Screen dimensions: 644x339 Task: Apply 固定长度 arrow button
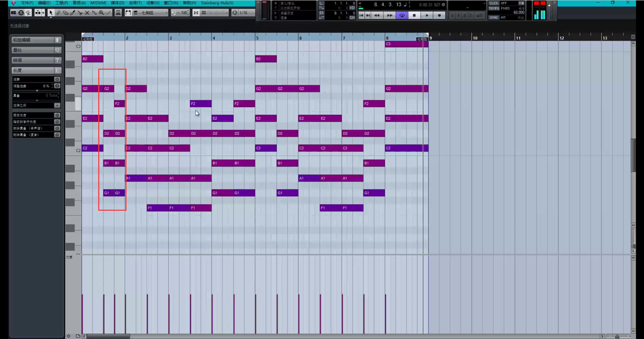(57, 115)
